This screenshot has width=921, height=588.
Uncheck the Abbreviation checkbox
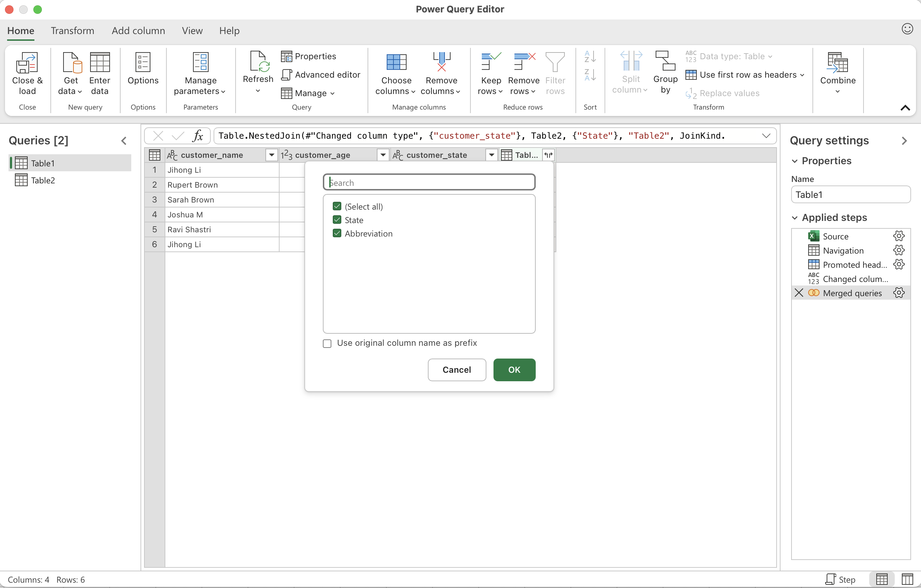click(x=337, y=233)
